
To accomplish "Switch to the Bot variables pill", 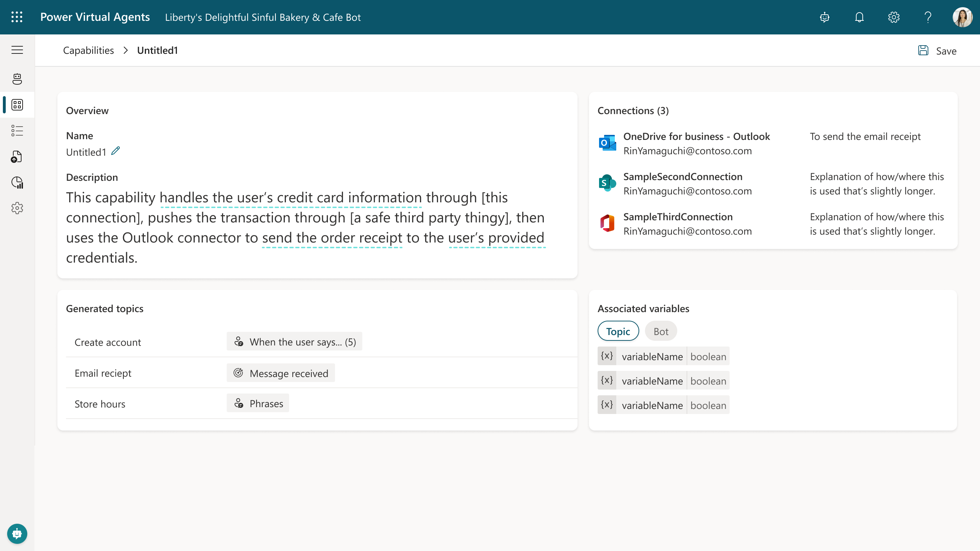I will coord(661,331).
